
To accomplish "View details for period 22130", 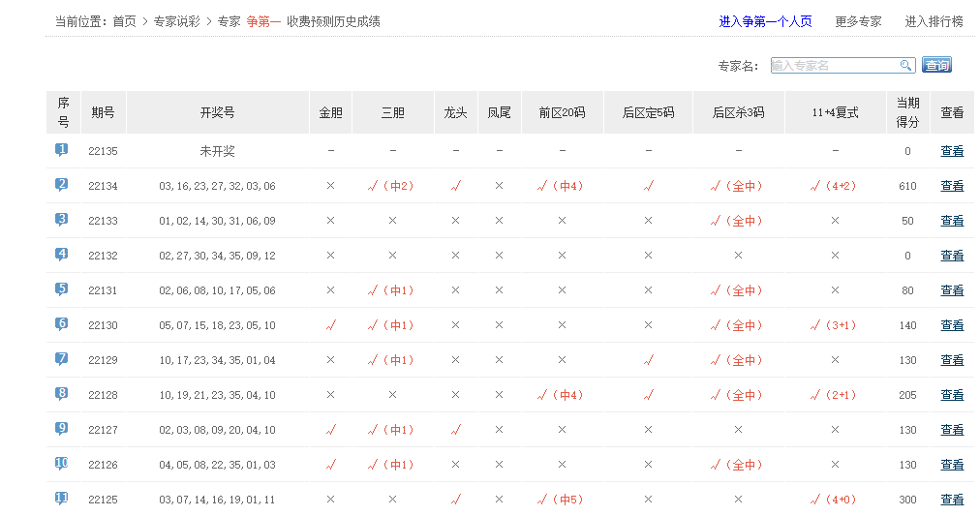I will click(x=952, y=325).
